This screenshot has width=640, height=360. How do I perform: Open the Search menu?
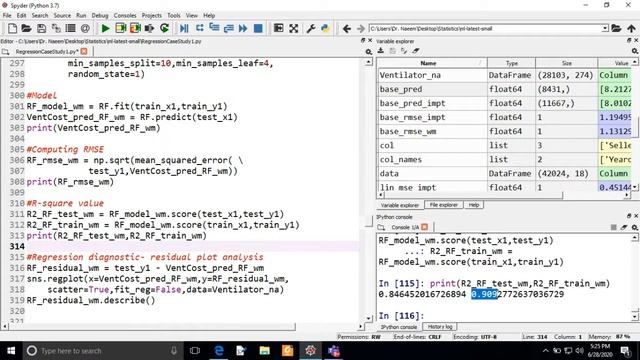point(40,16)
